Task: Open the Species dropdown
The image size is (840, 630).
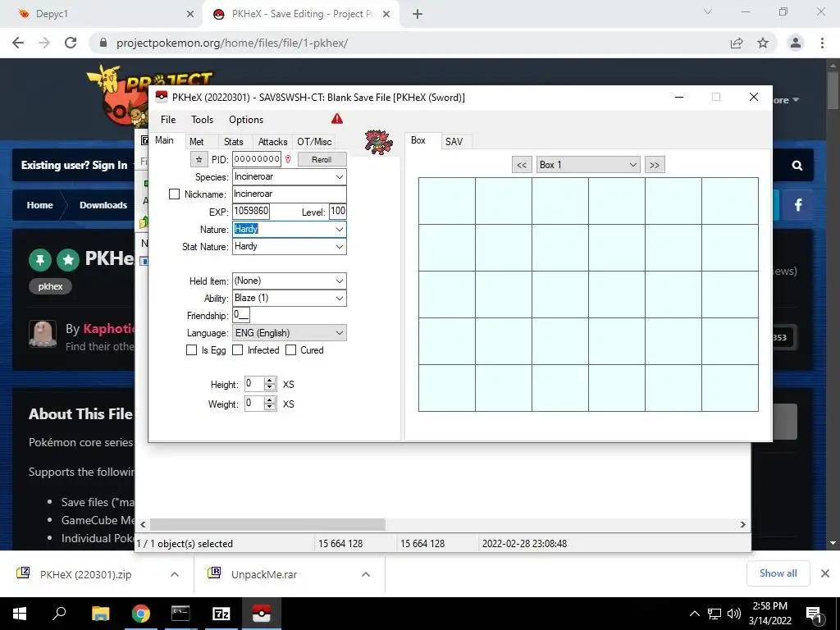Action: click(x=339, y=177)
